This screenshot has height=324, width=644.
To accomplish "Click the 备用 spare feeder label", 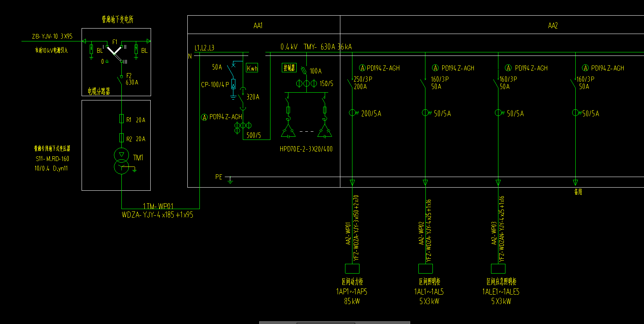I will [578, 192].
